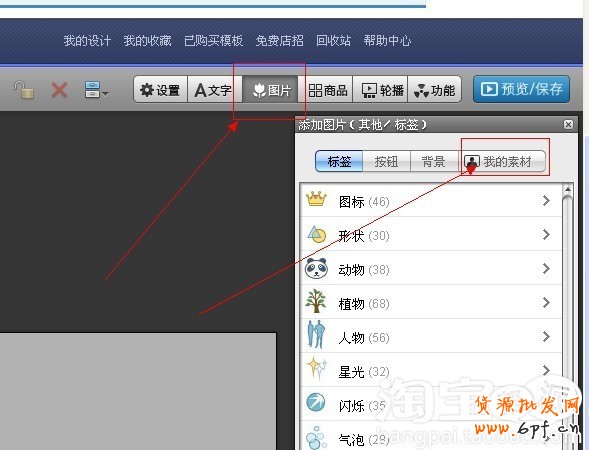This screenshot has height=450, width=589.
Task: Open the 设置 settings gear button
Action: pyautogui.click(x=160, y=89)
